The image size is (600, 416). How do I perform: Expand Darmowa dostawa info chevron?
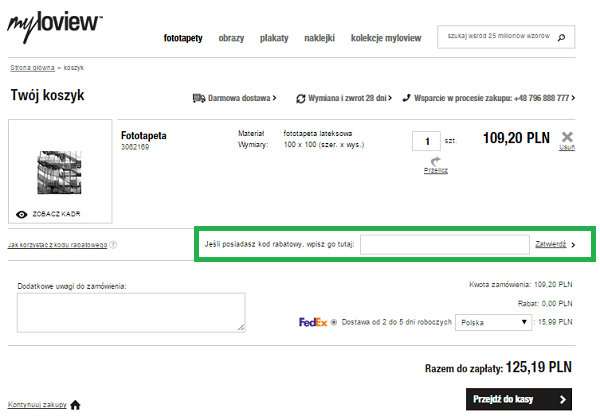coord(276,98)
